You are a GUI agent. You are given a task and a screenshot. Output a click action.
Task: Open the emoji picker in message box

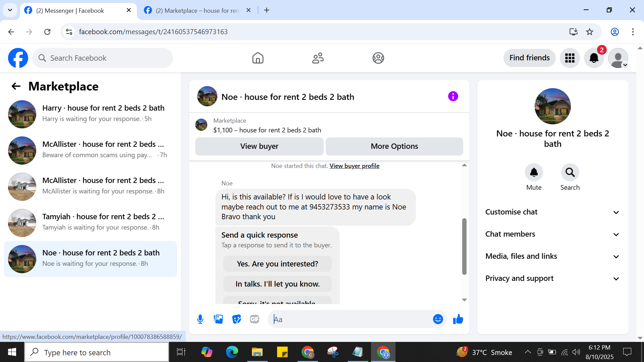(x=438, y=319)
